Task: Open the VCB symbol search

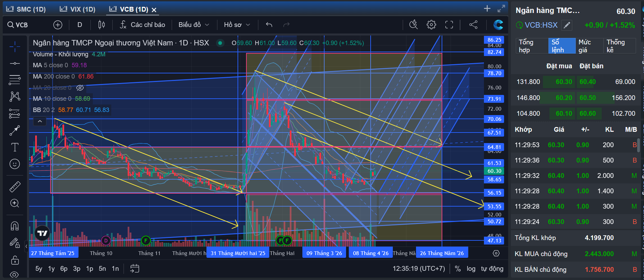Action: coord(18,25)
